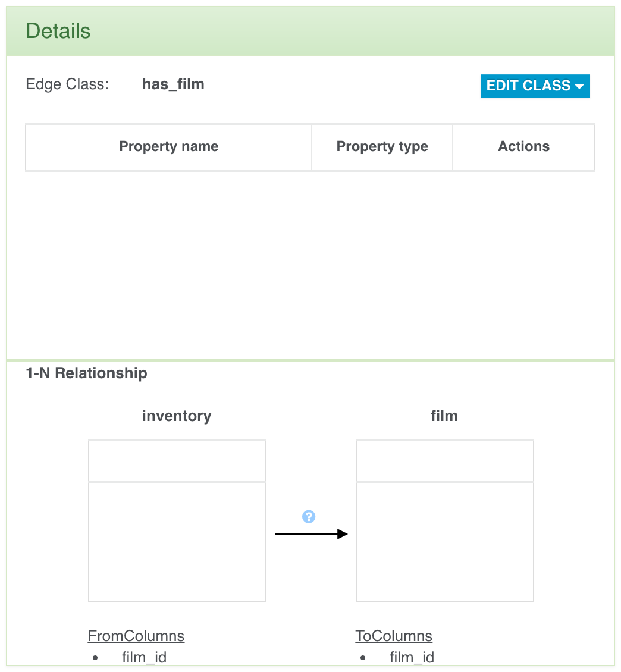Select film_id under FromColumns
Screen dimensions: 621x672
tap(144, 657)
